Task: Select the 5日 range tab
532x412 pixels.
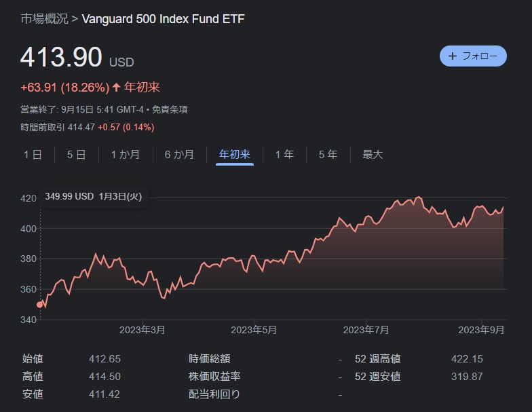Action: (76, 155)
